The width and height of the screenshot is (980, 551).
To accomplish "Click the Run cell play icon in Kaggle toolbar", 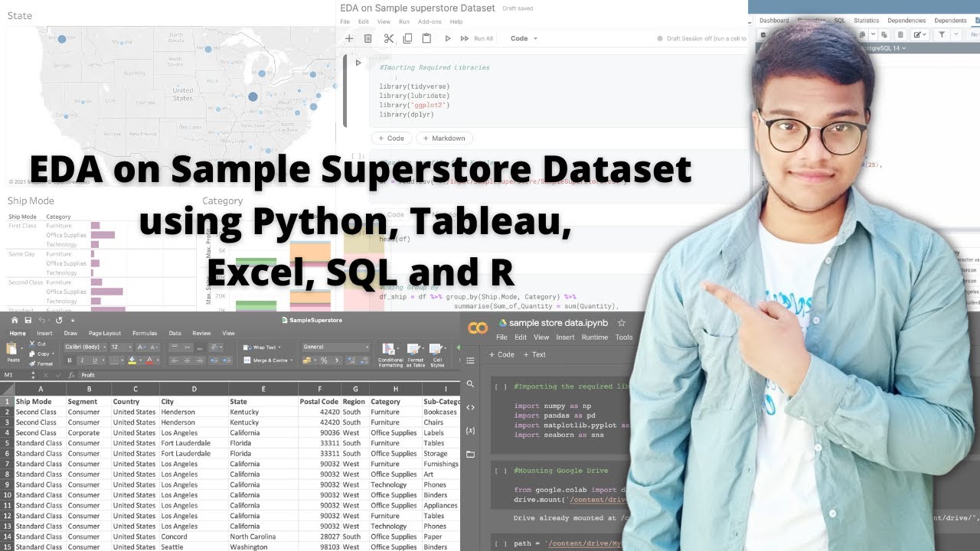I will [x=448, y=38].
